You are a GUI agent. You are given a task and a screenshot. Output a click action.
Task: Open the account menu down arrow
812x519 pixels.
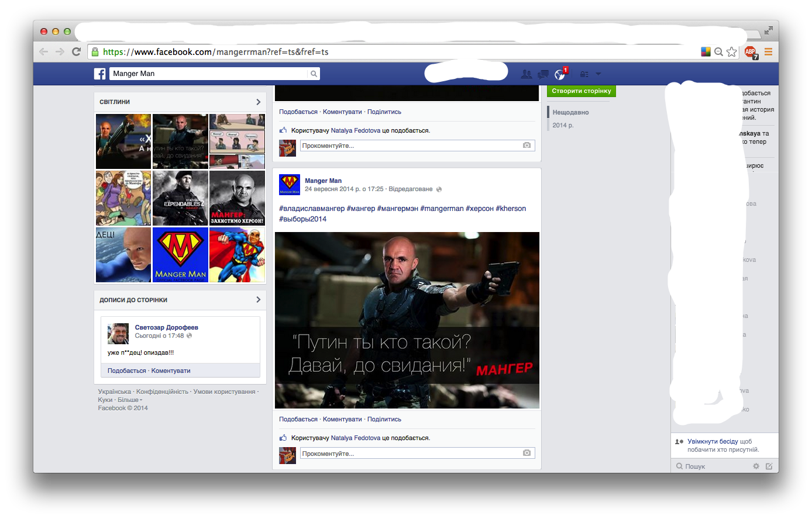coord(598,74)
